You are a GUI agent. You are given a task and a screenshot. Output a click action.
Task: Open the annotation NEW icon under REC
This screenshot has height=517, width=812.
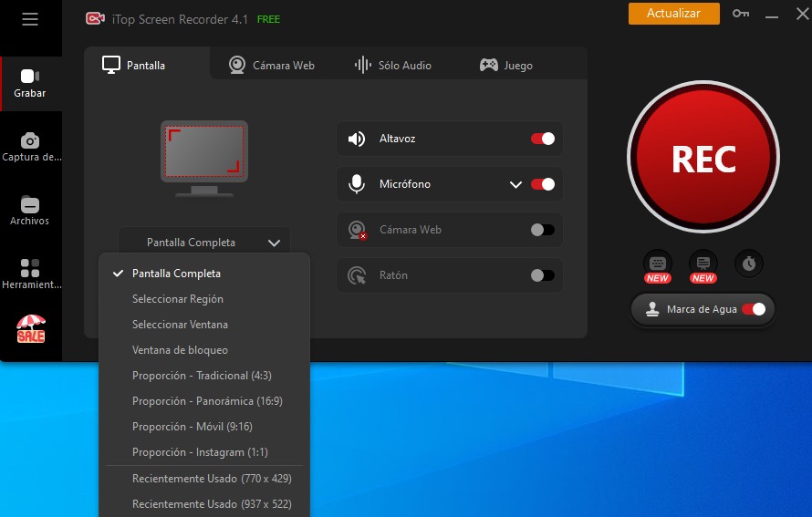pos(703,266)
